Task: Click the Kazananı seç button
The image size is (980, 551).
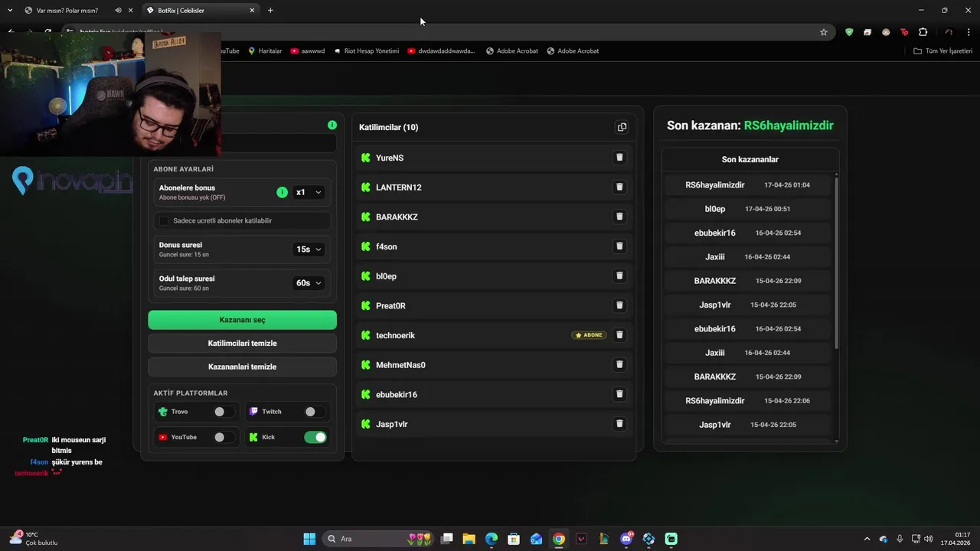Action: click(x=242, y=320)
